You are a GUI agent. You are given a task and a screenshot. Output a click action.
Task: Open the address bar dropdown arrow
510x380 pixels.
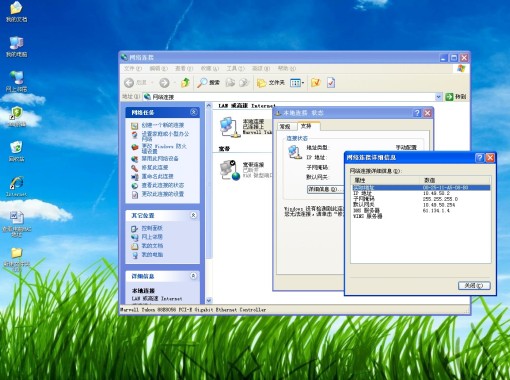click(439, 97)
